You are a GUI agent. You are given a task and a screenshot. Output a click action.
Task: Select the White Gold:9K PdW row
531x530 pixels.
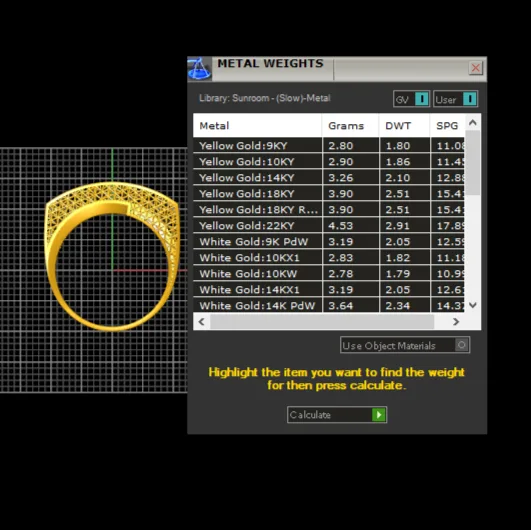click(328, 241)
